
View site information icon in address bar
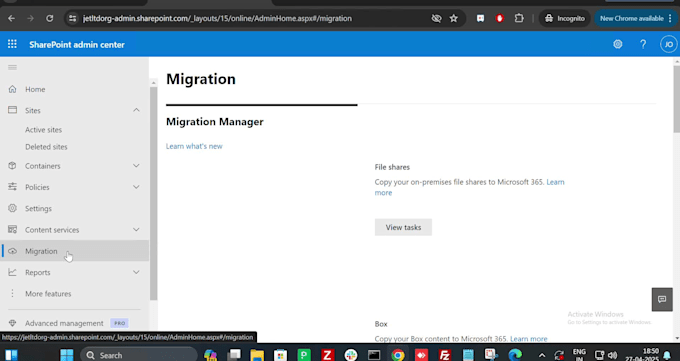point(72,18)
